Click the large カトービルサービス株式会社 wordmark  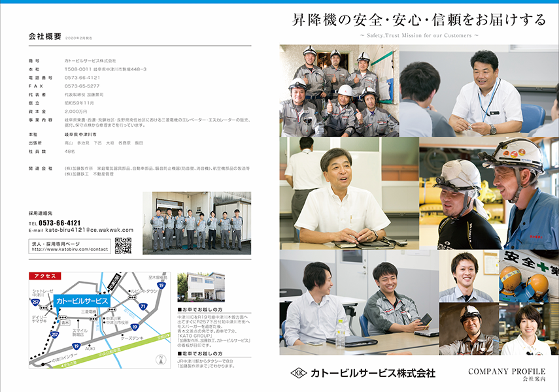tap(373, 373)
